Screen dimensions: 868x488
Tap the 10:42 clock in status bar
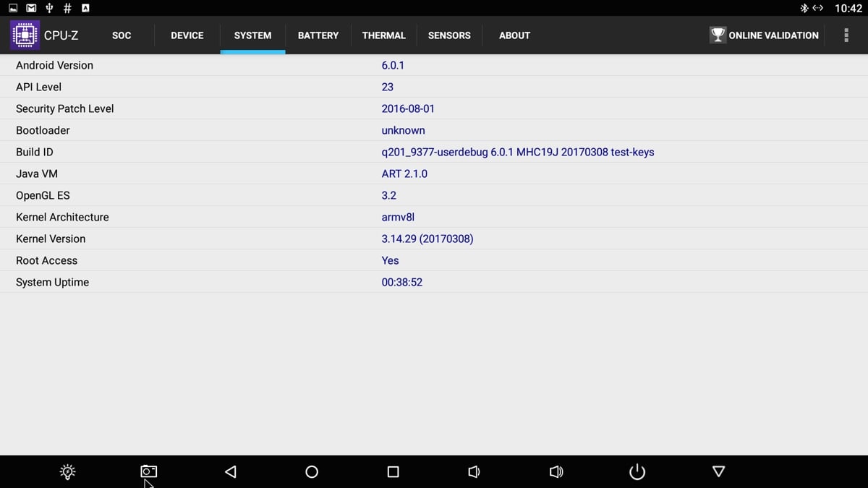(x=848, y=8)
